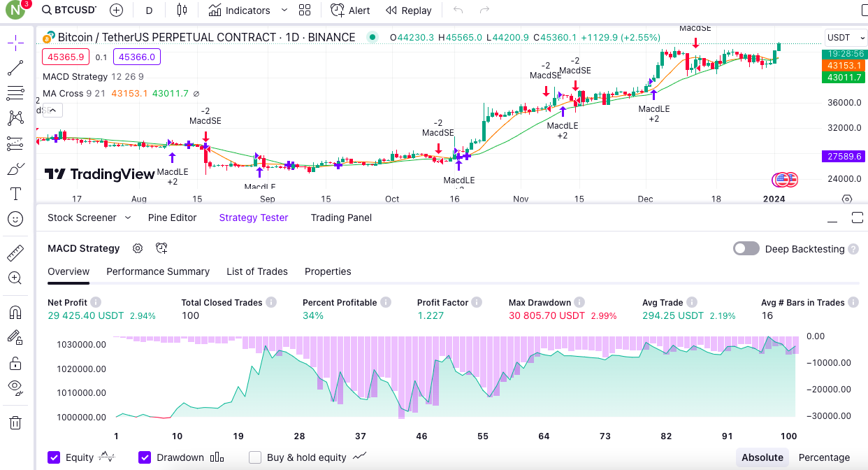This screenshot has width=868, height=470.
Task: Open the Properties tab
Action: pos(328,271)
